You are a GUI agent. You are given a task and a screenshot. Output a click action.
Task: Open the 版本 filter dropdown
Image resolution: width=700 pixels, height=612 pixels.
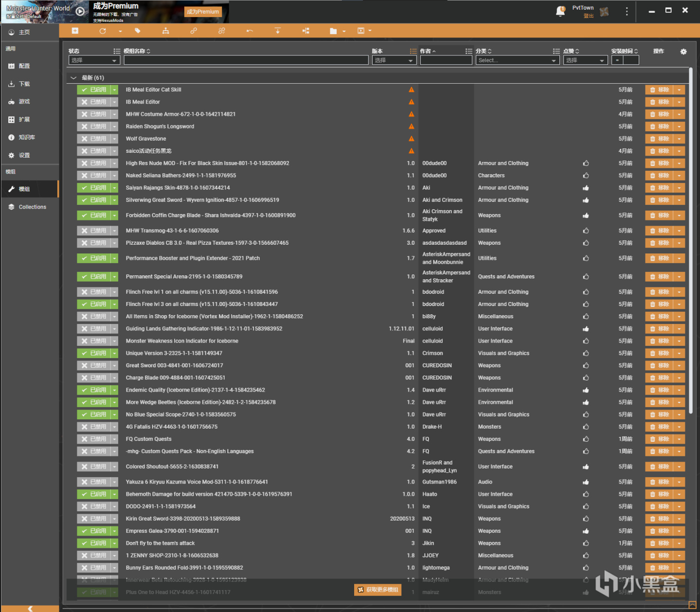(x=395, y=60)
